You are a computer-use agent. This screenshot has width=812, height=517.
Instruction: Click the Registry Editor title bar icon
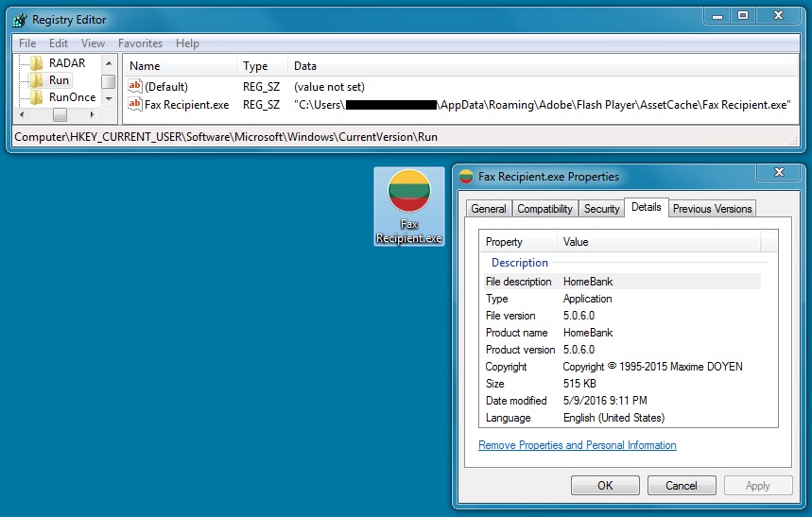coord(19,20)
